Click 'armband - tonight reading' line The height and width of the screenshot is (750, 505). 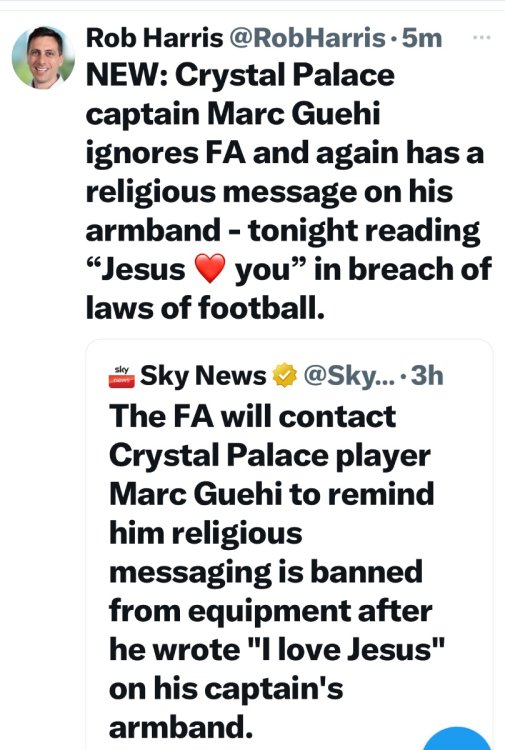pos(283,231)
